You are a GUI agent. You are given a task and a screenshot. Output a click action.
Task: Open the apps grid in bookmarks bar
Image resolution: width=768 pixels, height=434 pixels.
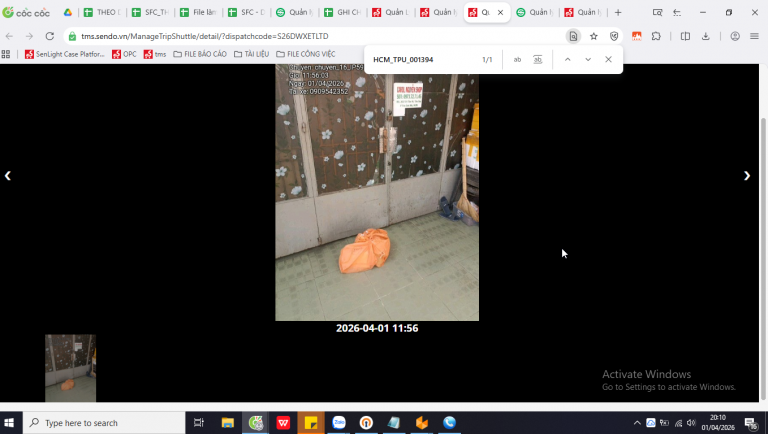pos(6,54)
